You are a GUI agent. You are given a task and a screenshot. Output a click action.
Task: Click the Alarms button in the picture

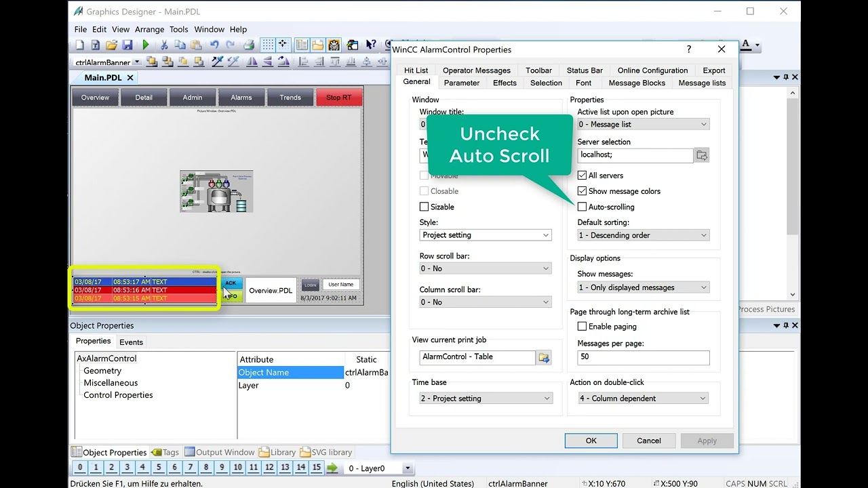[x=241, y=98]
